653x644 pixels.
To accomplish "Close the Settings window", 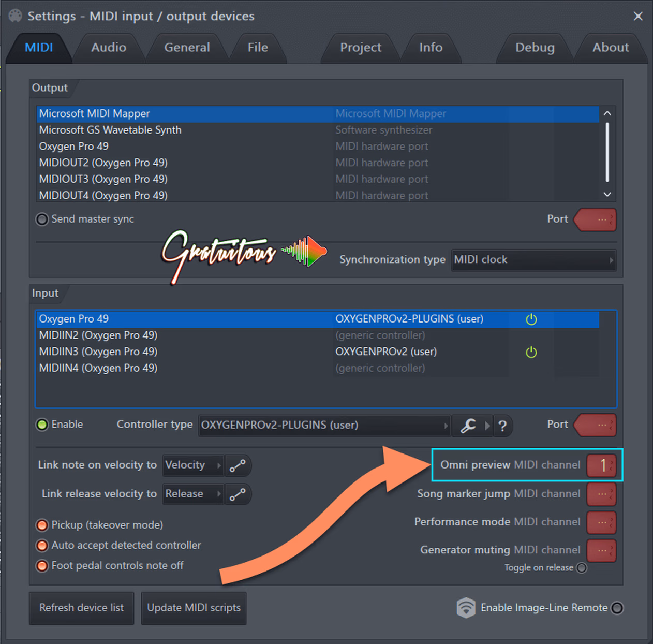I will (638, 17).
